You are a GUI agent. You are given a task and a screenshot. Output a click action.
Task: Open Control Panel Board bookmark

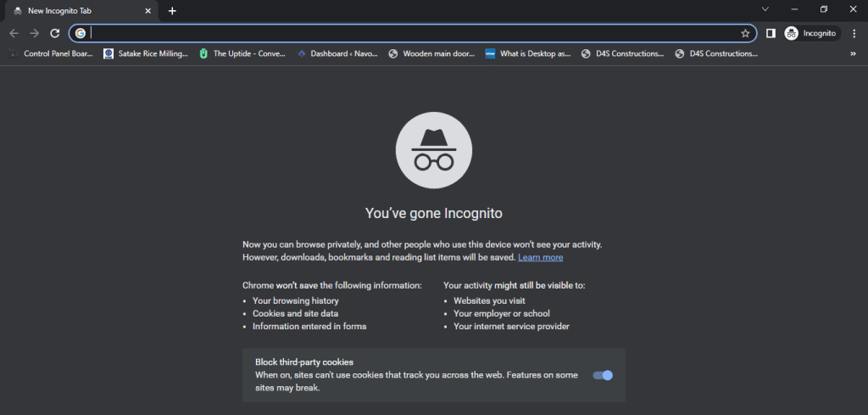point(51,53)
